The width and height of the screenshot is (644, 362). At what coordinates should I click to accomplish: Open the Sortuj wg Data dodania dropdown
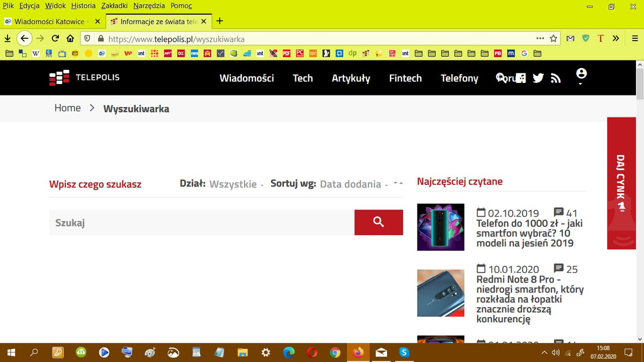[x=354, y=184]
